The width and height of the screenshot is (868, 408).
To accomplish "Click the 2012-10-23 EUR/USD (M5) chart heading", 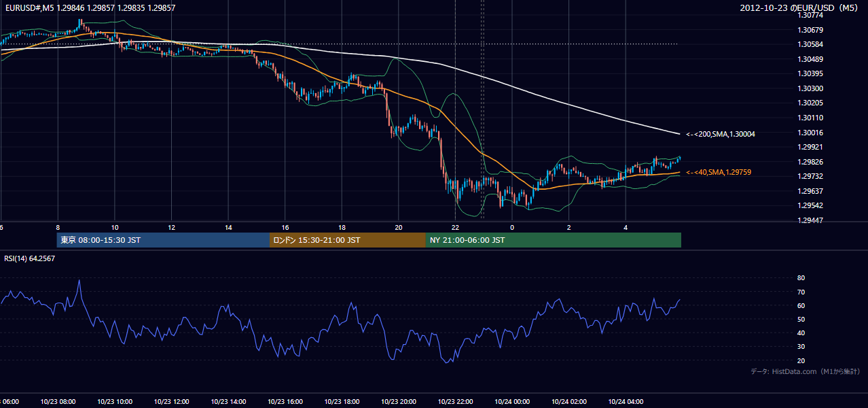I will pyautogui.click(x=800, y=8).
